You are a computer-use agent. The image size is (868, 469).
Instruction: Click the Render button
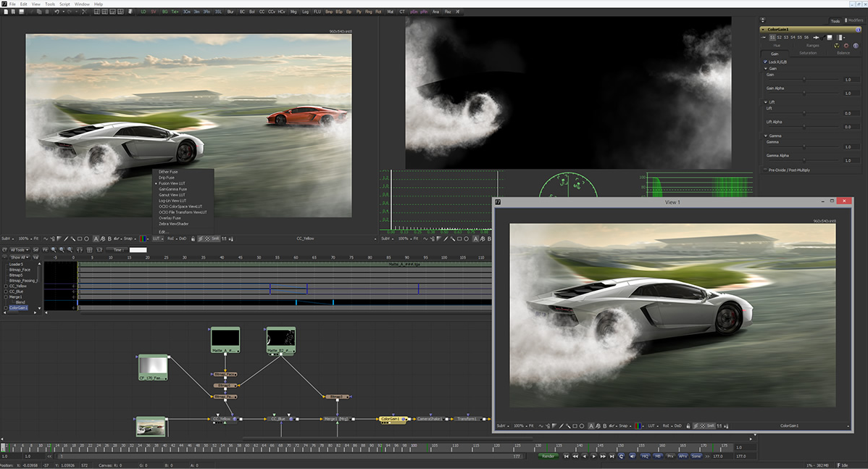point(548,456)
